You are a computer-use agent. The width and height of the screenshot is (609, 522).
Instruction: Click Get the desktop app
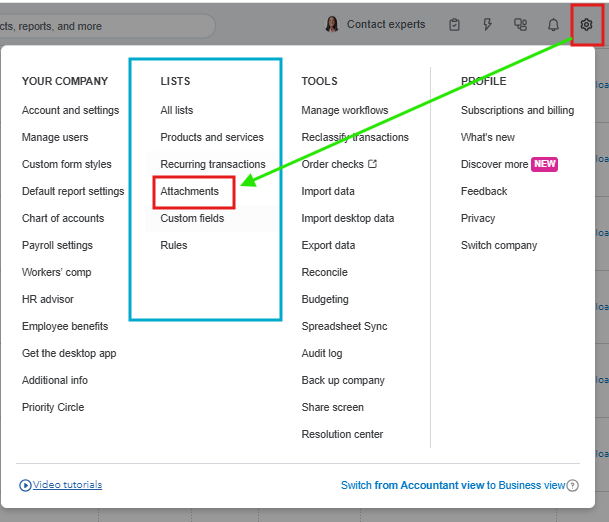point(69,353)
